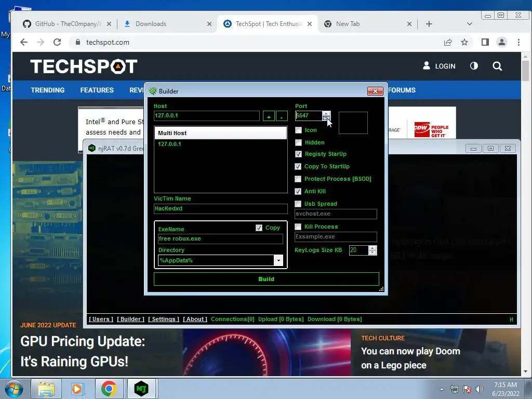This screenshot has height=399, width=532.
Task: Click TRENDING in TechSpot navigation
Action: coord(47,90)
